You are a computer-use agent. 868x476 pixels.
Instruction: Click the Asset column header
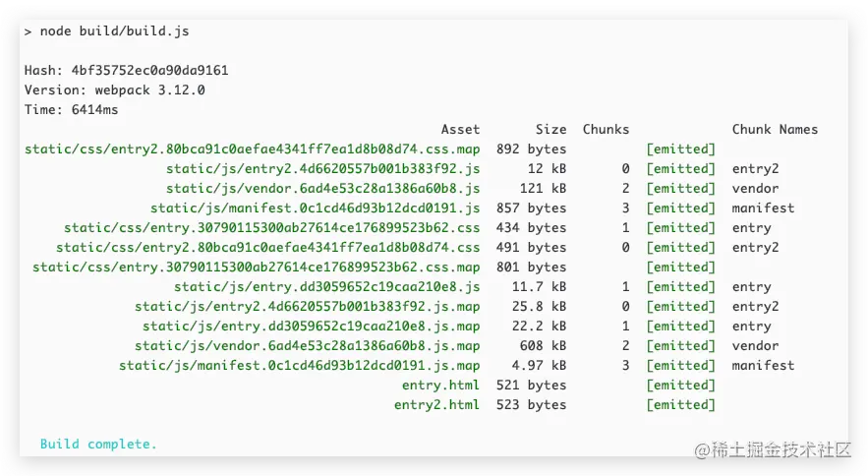tap(460, 130)
